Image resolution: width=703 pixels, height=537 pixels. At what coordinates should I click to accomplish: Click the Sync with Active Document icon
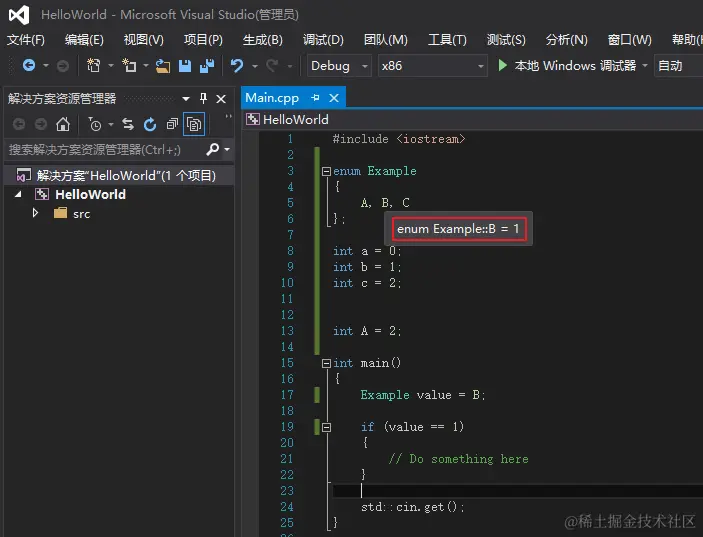(x=128, y=124)
